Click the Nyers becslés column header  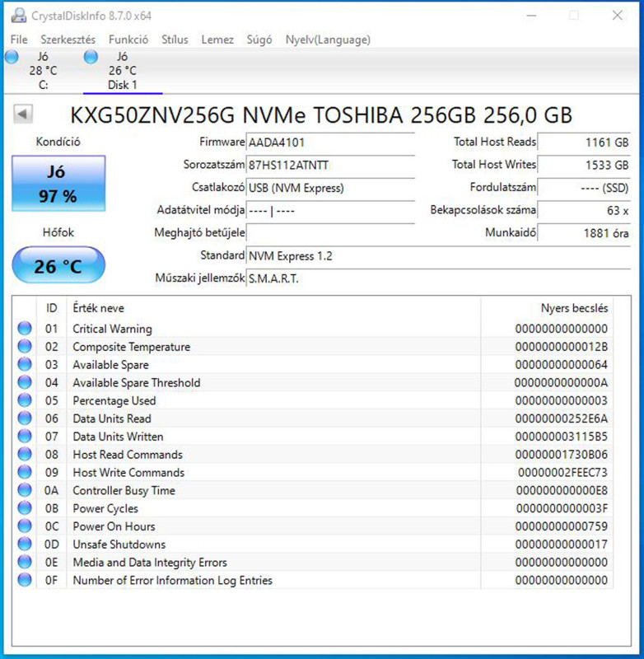pyautogui.click(x=547, y=308)
